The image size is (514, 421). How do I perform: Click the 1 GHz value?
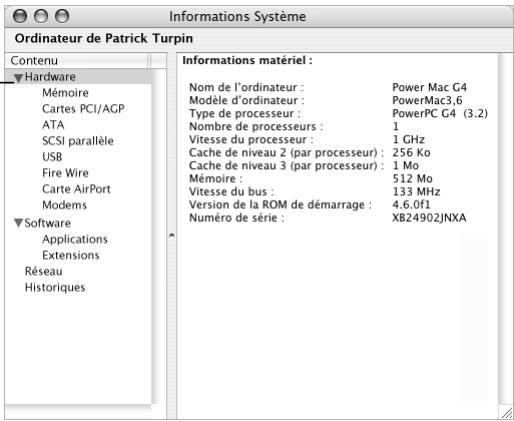pos(409,139)
